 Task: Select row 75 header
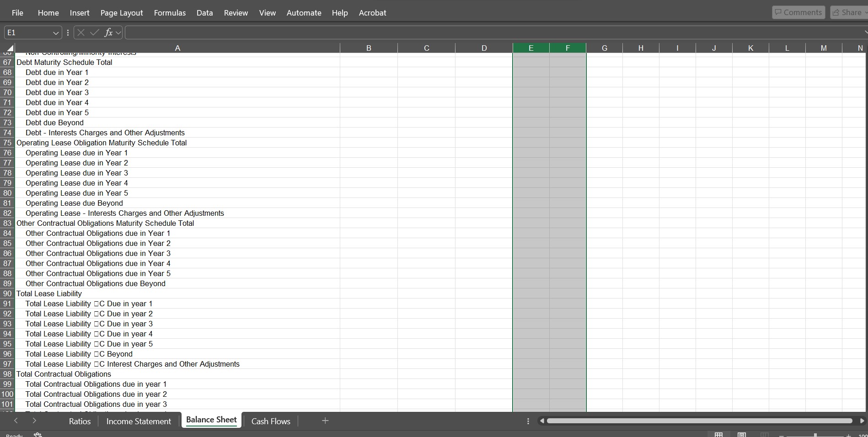pos(7,143)
